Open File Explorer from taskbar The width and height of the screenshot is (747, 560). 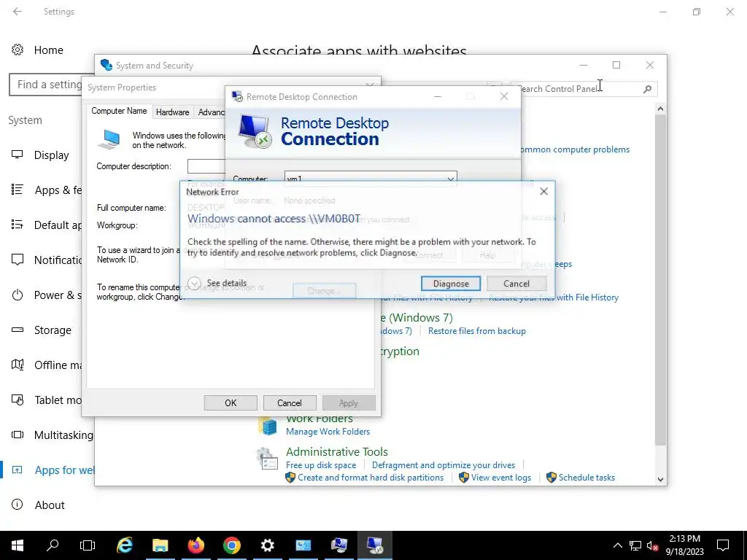click(x=160, y=545)
